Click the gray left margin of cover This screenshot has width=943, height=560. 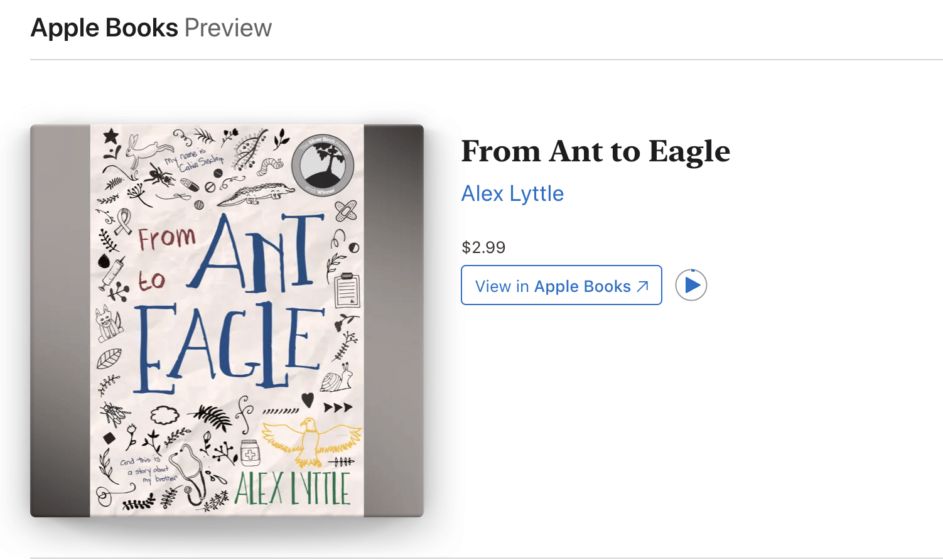click(x=60, y=320)
